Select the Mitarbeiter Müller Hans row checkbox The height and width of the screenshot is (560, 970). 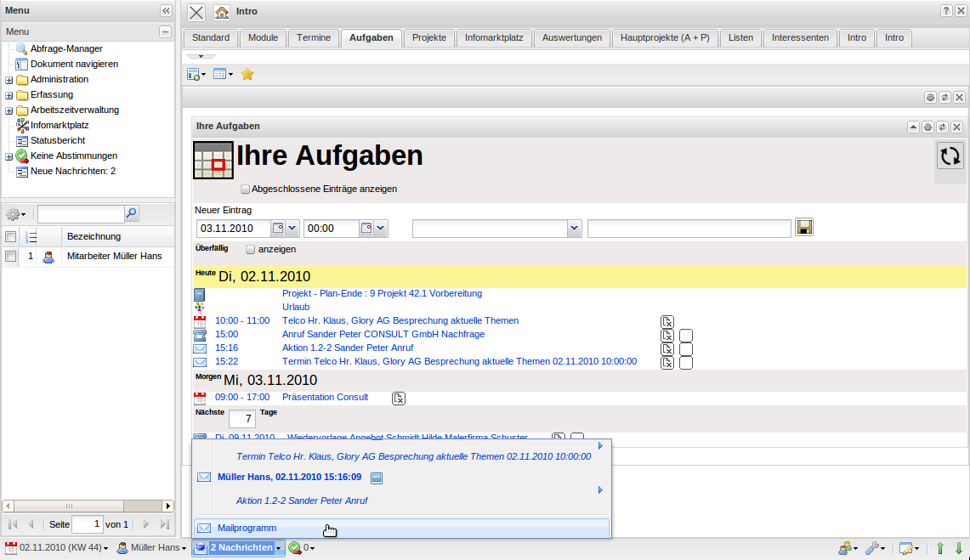(11, 256)
